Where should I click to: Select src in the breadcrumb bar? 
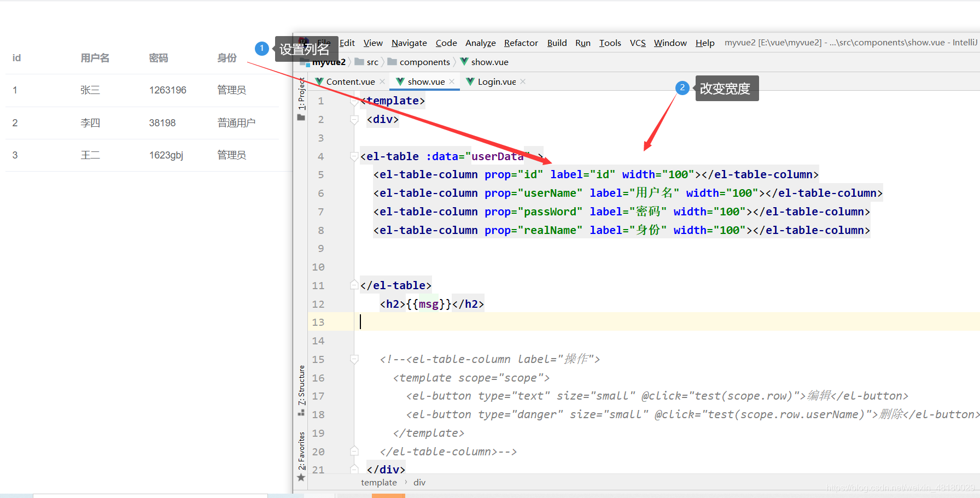click(x=372, y=62)
